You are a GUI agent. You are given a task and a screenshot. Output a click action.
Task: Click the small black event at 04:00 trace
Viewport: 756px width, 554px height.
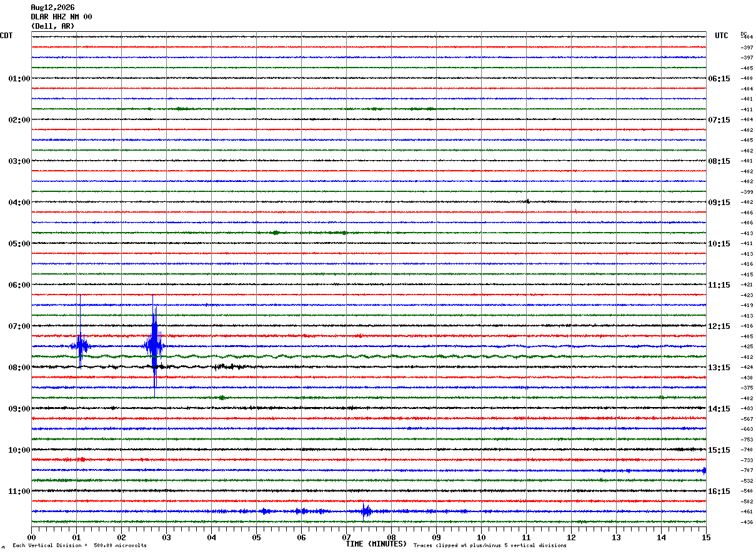pyautogui.click(x=527, y=201)
